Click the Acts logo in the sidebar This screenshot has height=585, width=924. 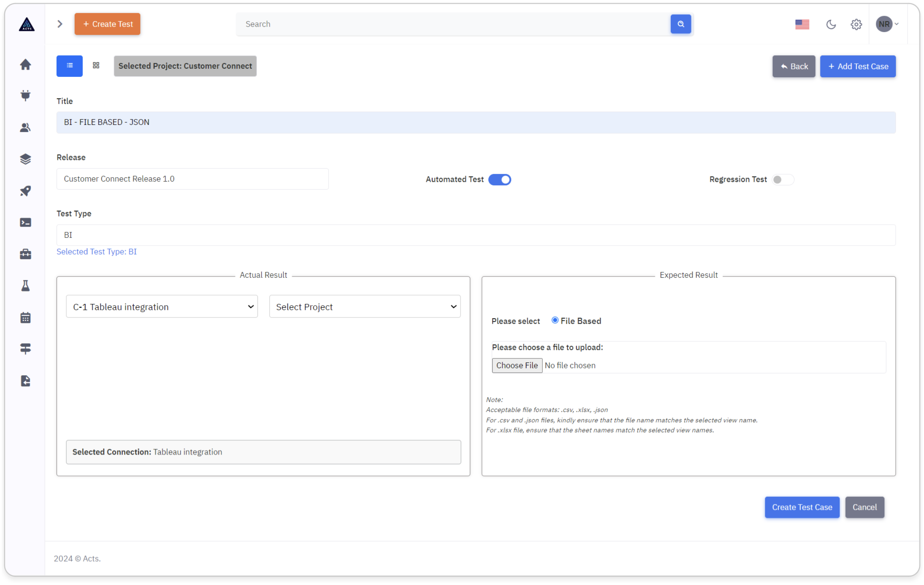(x=27, y=24)
